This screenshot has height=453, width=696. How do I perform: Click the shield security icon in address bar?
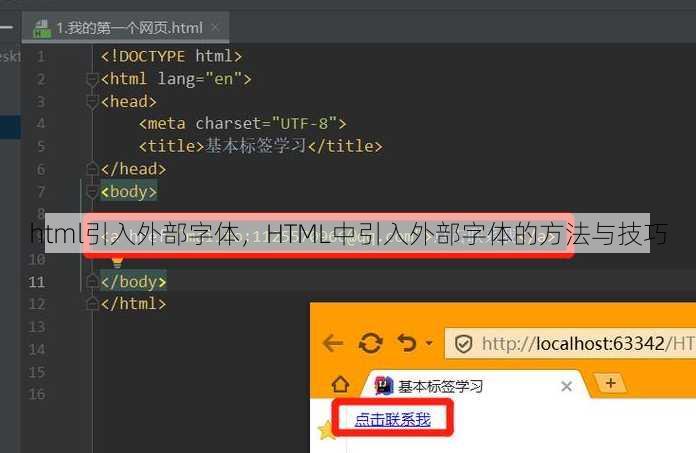pos(463,344)
